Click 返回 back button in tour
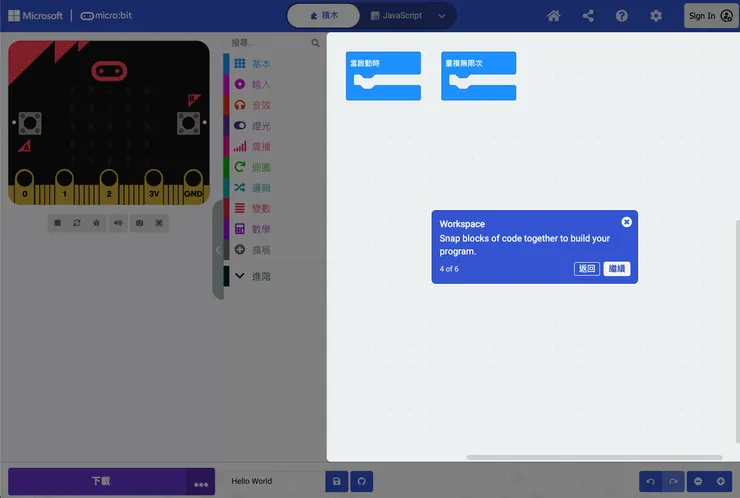Screen dimensions: 740x498 click(587, 269)
